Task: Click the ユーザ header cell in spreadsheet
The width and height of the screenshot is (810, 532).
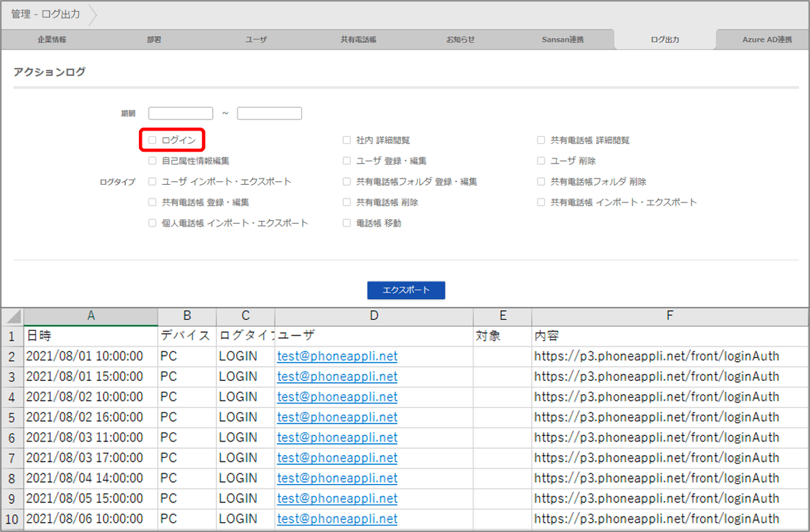Action: coord(374,337)
